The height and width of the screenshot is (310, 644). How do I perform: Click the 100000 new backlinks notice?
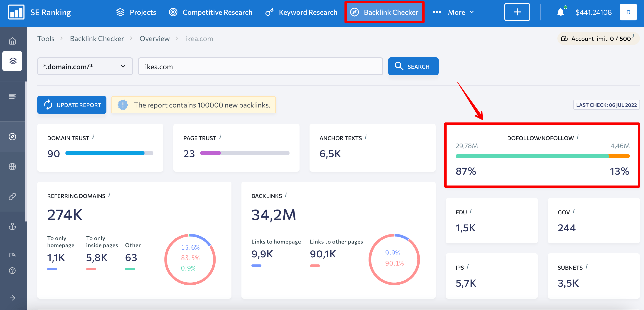(194, 105)
